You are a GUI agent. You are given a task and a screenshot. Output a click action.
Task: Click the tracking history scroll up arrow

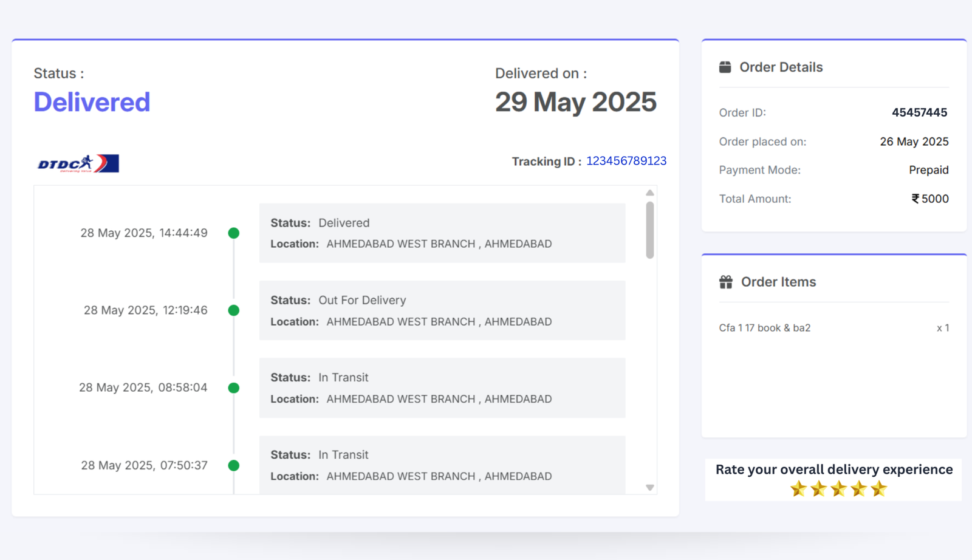tap(649, 193)
